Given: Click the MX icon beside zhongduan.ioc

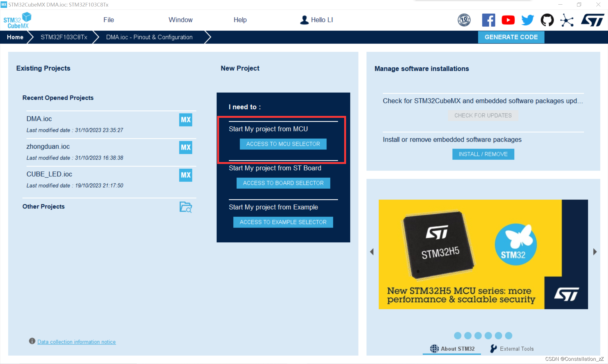Looking at the screenshot, I should pos(186,147).
